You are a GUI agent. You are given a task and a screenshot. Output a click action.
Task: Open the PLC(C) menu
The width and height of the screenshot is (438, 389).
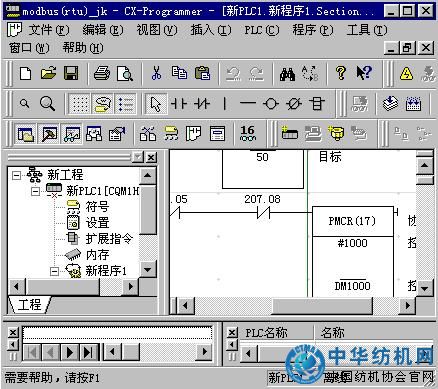[262, 30]
